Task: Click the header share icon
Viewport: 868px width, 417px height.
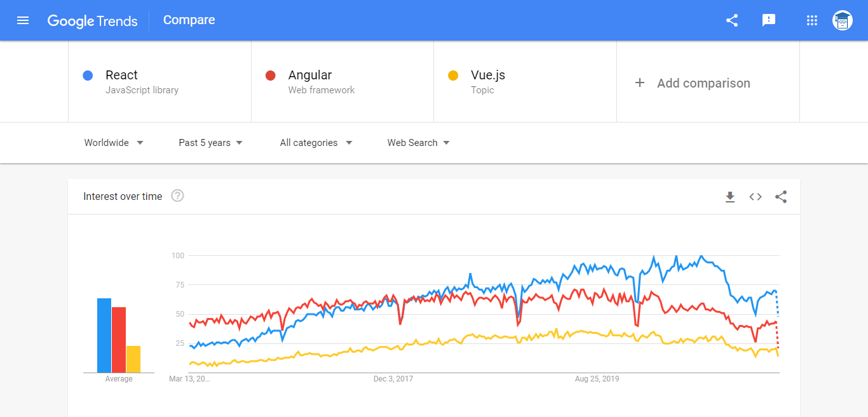Action: [732, 20]
